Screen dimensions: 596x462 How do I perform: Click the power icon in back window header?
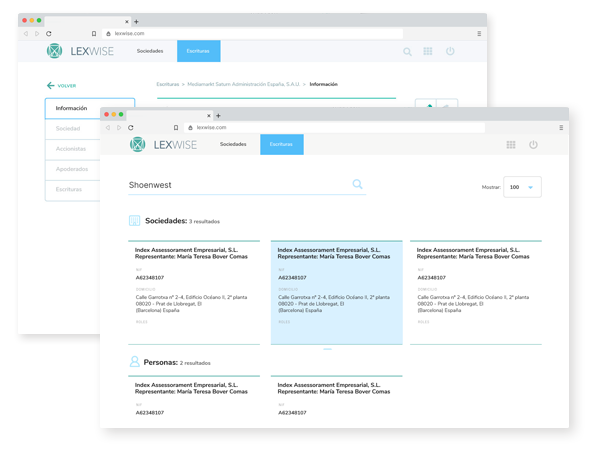pyautogui.click(x=450, y=51)
